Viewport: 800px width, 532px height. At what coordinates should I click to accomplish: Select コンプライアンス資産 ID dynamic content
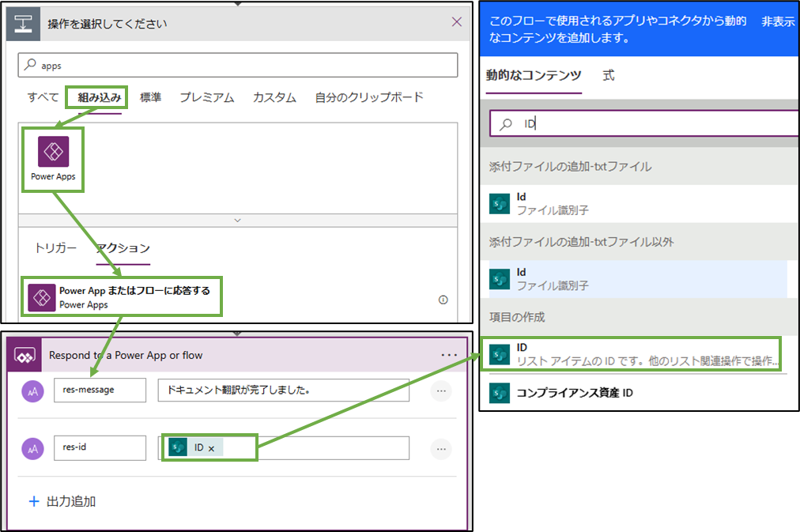coord(638,393)
